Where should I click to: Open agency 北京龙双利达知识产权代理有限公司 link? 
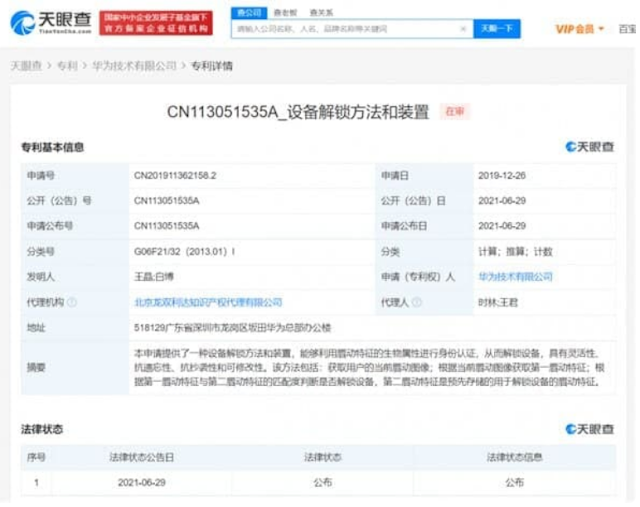coord(208,302)
